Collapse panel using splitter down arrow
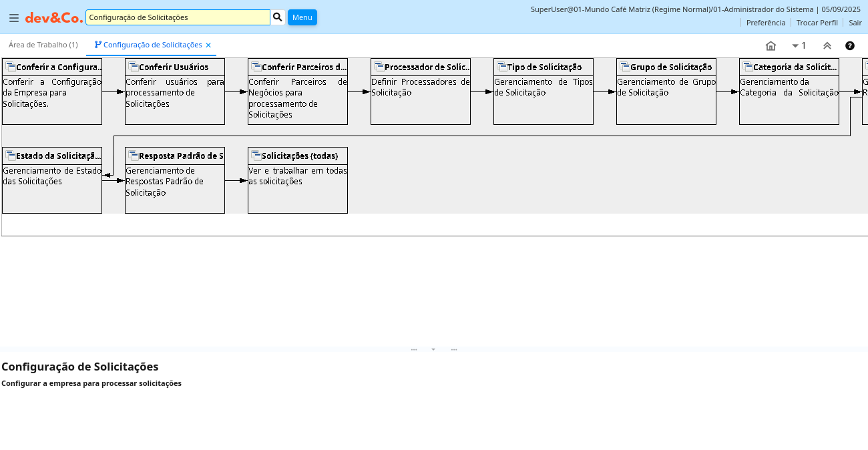Screen dimensions: 868x450 click(433, 349)
